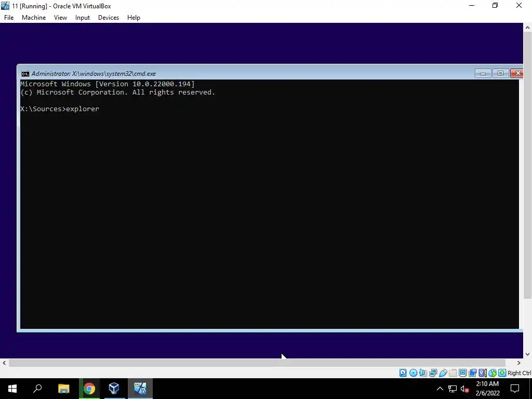Click the 'explorer' command text in console

tap(83, 109)
